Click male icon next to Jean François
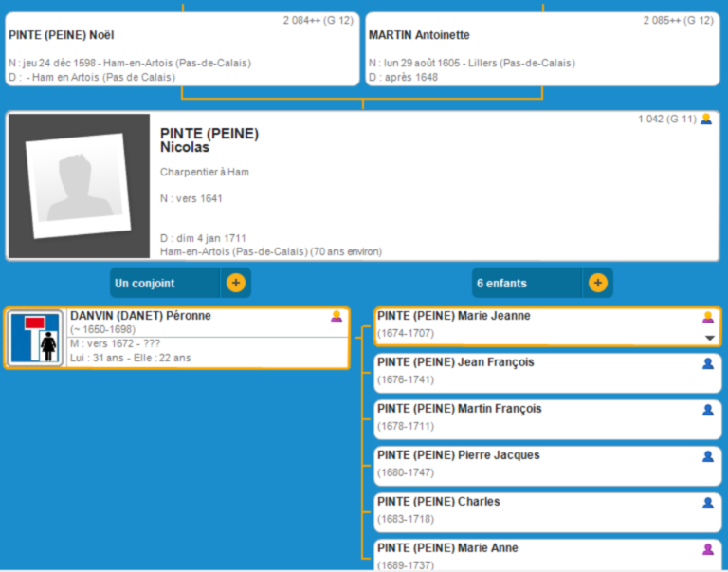The width and height of the screenshot is (728, 572). click(x=707, y=363)
